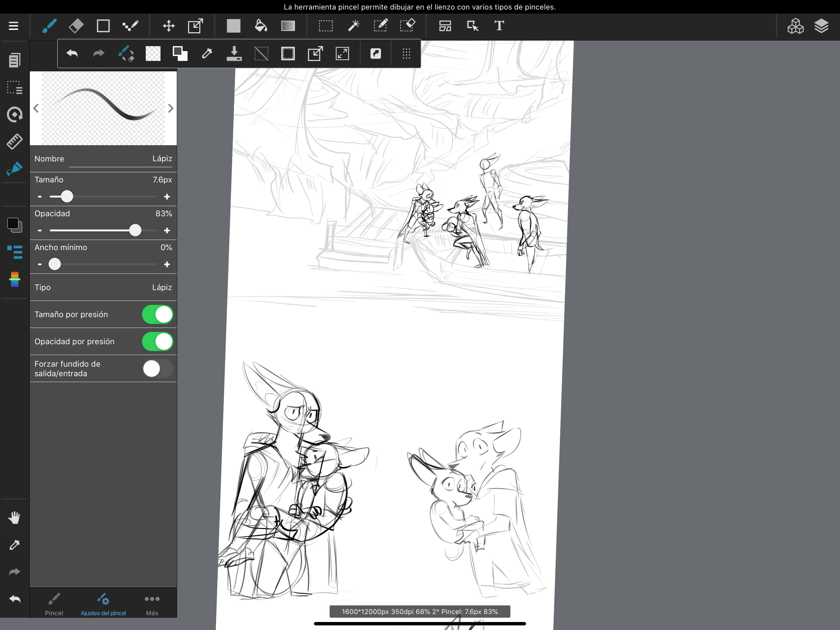Click the Gradient tool icon
This screenshot has width=840, height=630.
pos(288,26)
